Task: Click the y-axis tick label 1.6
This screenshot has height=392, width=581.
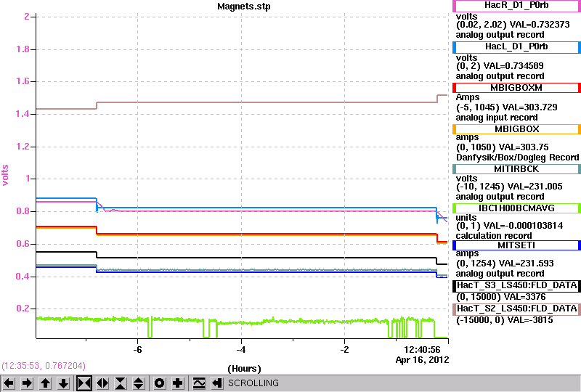Action: [23, 81]
